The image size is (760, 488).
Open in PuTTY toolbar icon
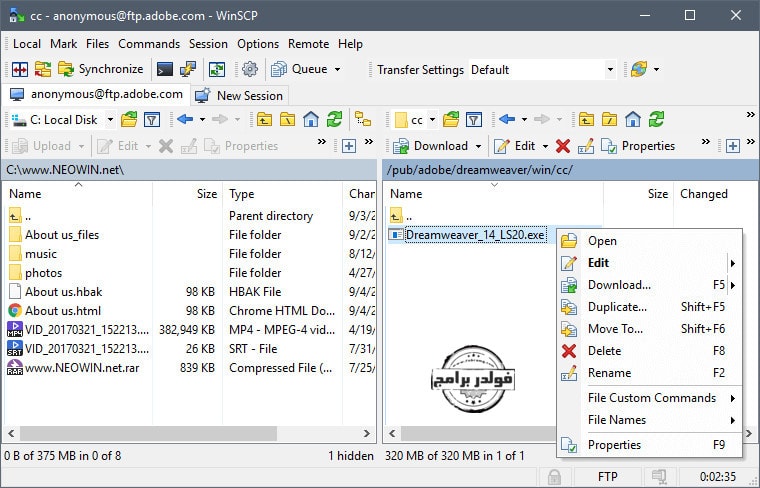[188, 69]
